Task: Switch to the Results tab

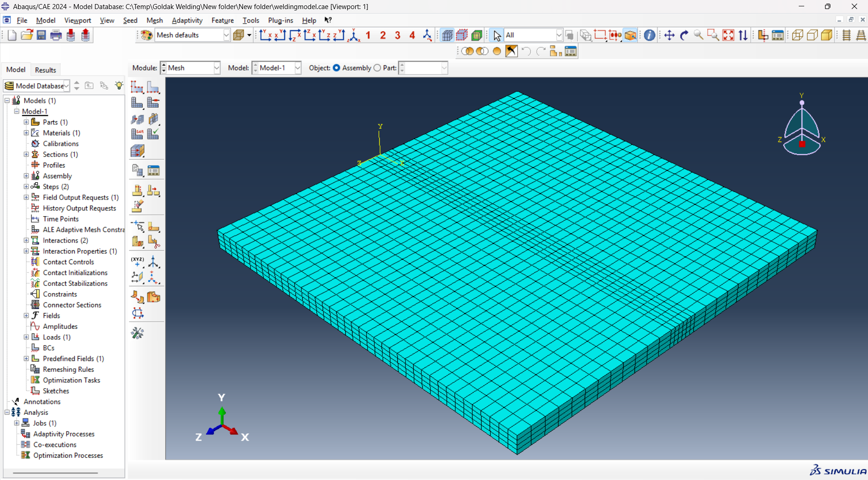Action: [x=45, y=69]
